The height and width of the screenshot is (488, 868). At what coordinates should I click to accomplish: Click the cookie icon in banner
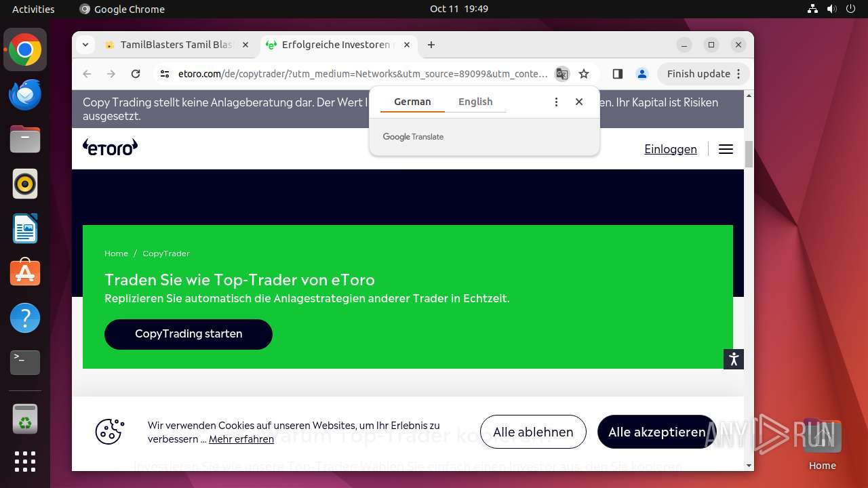pos(109,432)
